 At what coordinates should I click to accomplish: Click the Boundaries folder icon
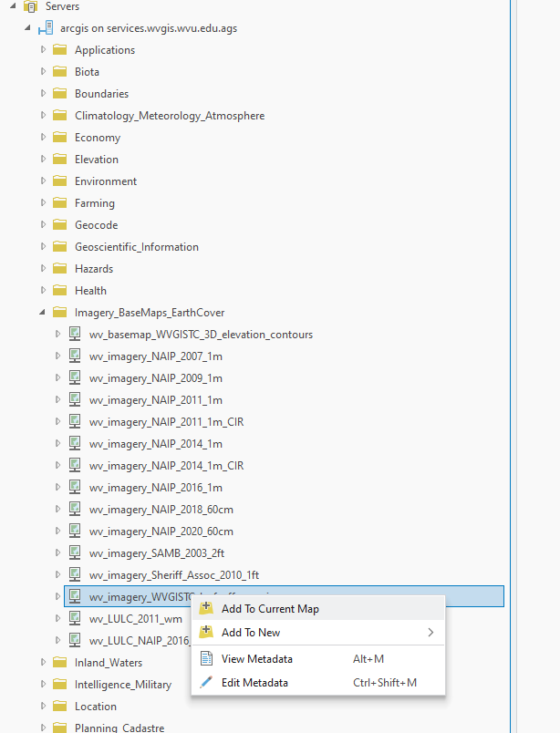[x=60, y=94]
